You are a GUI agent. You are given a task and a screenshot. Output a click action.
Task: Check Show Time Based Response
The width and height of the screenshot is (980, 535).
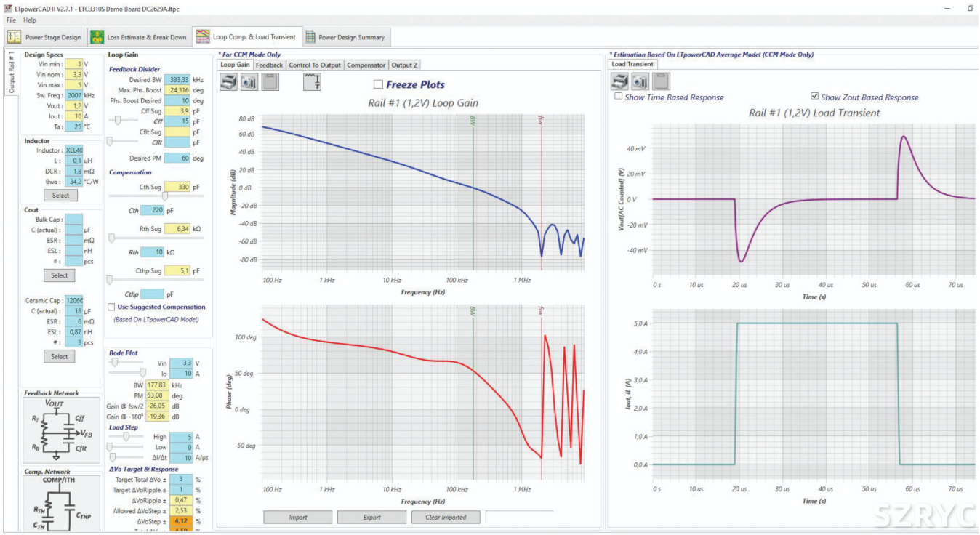[619, 97]
